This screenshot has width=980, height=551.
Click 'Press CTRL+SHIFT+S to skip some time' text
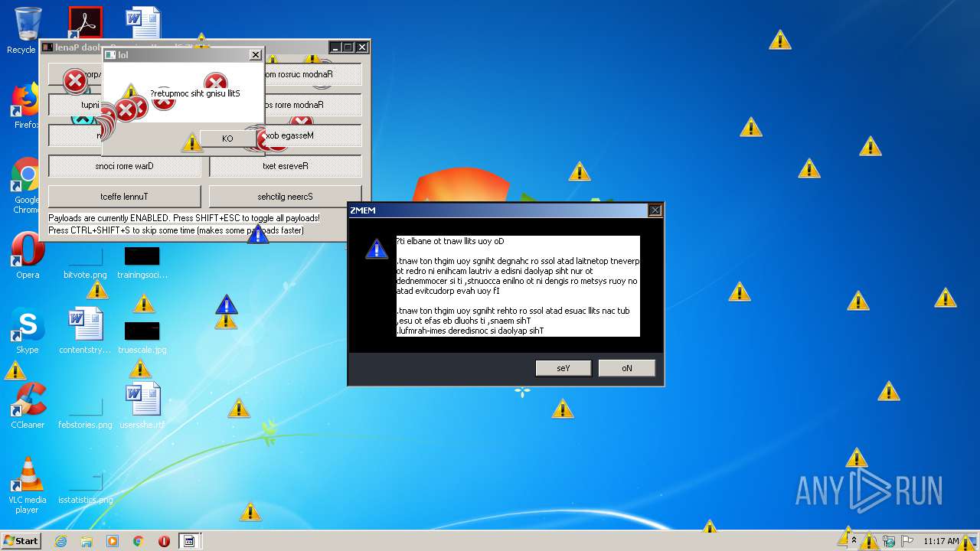pyautogui.click(x=176, y=230)
